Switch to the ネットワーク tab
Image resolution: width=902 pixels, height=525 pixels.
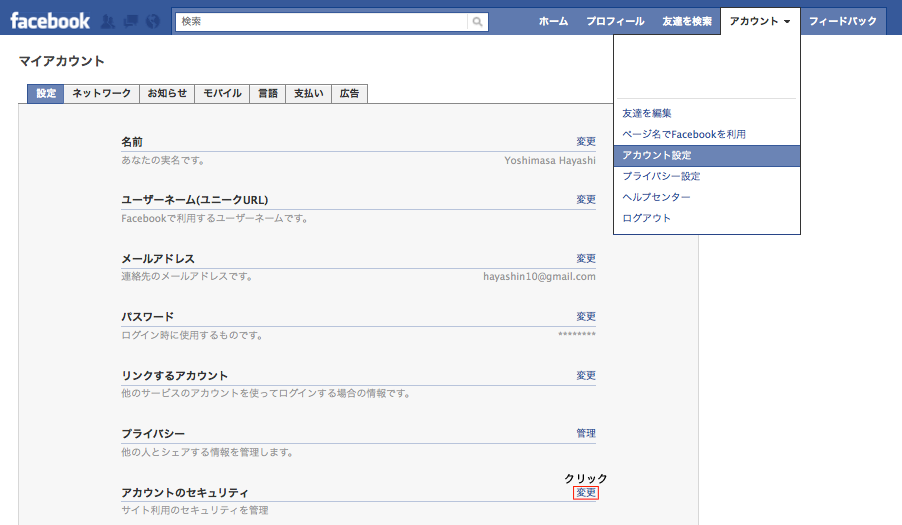pos(102,94)
